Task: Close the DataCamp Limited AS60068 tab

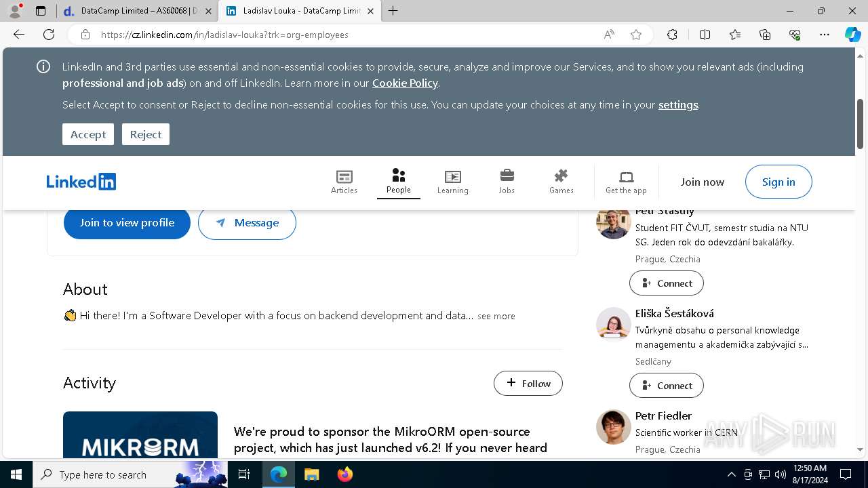Action: pyautogui.click(x=208, y=11)
